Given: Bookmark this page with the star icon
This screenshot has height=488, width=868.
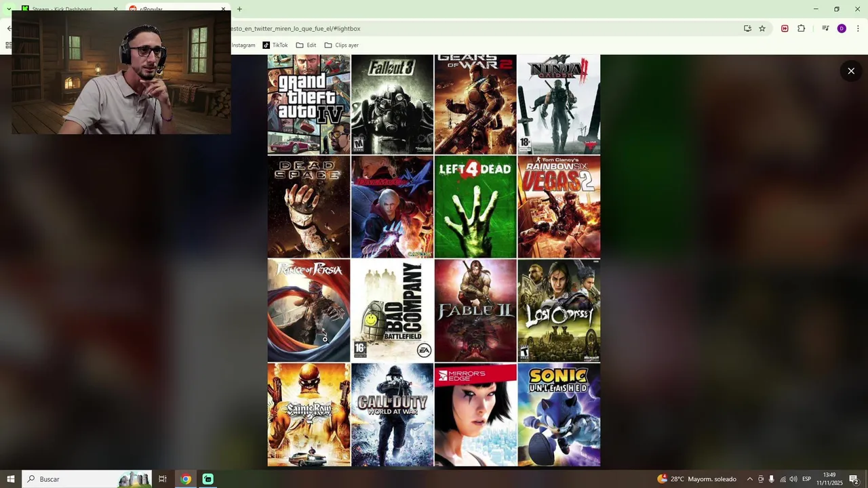Looking at the screenshot, I should [762, 28].
